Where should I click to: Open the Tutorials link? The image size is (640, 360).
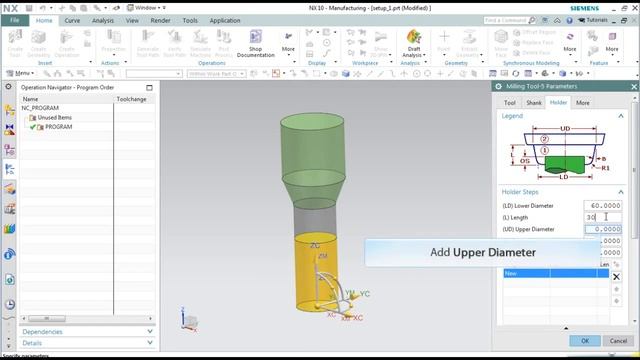(x=593, y=20)
